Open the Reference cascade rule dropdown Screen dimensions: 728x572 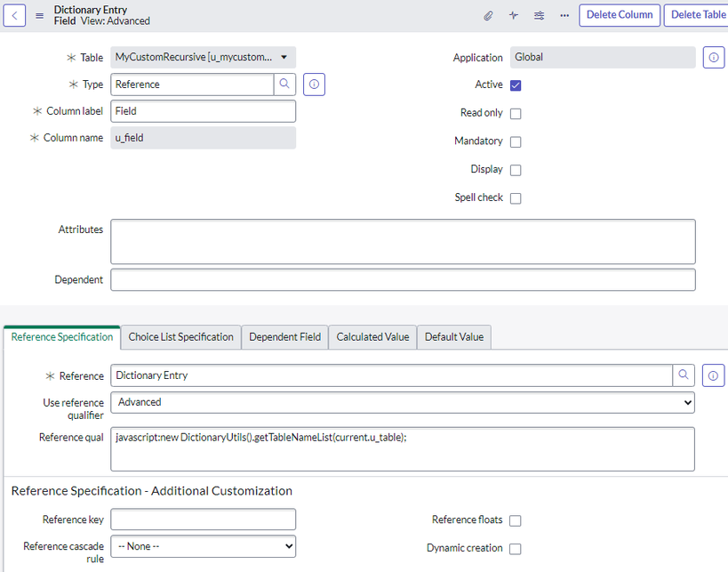coord(203,546)
